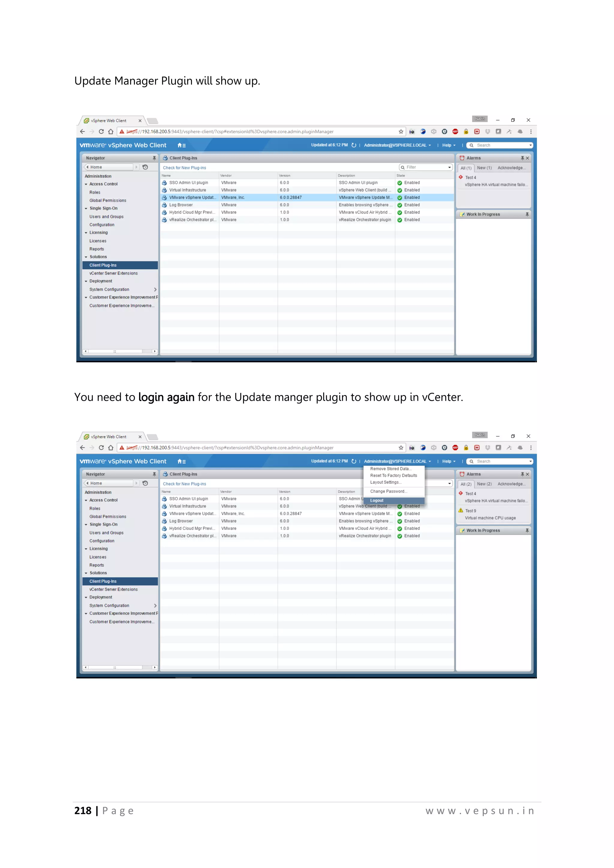Collapse Licensing tree in upper Navigator
Screen dimensions: 614x868
(x=86, y=233)
